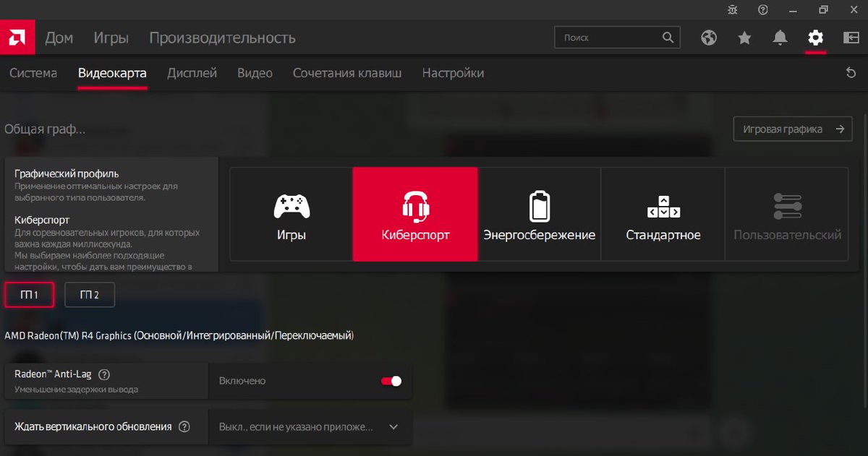Click the Включено status text

coord(242,381)
